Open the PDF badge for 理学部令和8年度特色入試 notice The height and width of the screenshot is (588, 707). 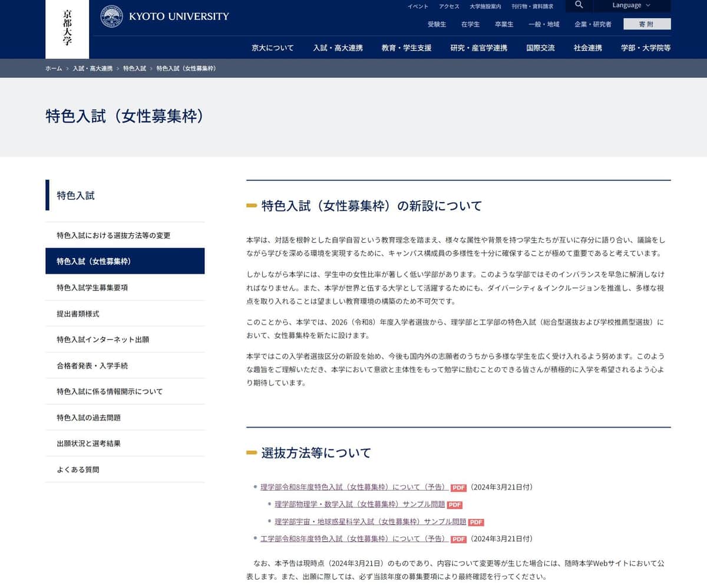[x=458, y=487]
